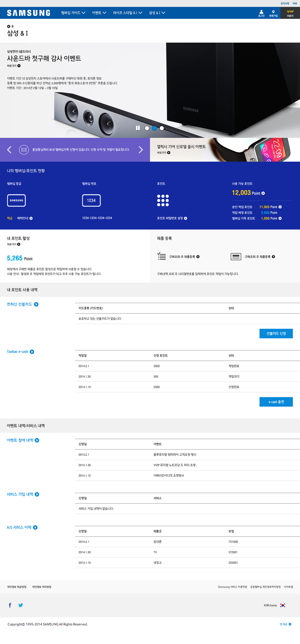Select the third carousel indicator dot
The height and width of the screenshot is (644, 300).
(162, 128)
